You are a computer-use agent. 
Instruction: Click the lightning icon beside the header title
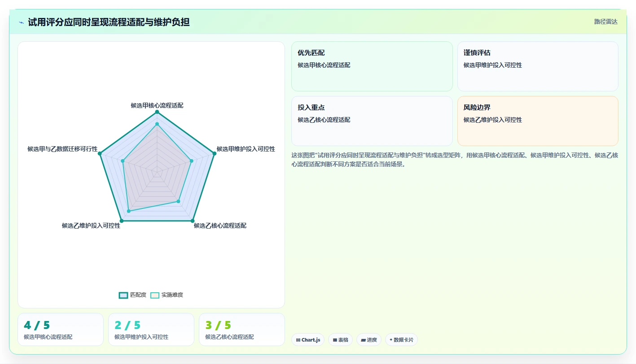tap(22, 22)
